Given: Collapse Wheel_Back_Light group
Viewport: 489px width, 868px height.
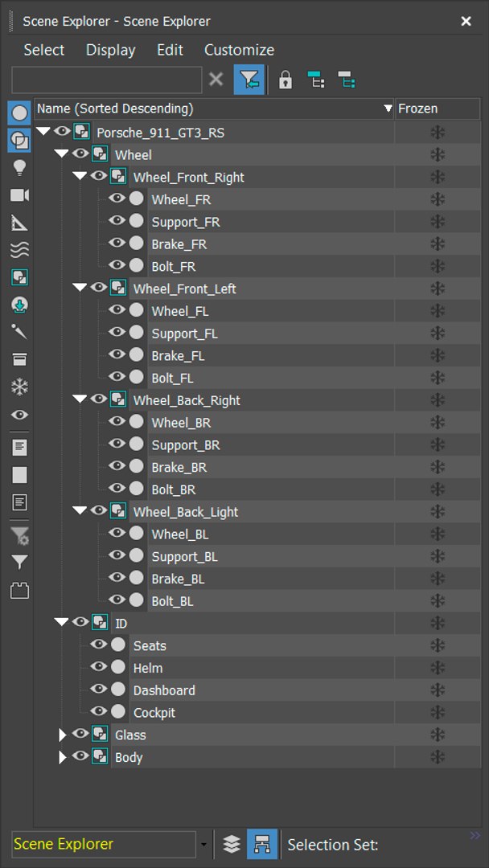Looking at the screenshot, I should coord(80,511).
